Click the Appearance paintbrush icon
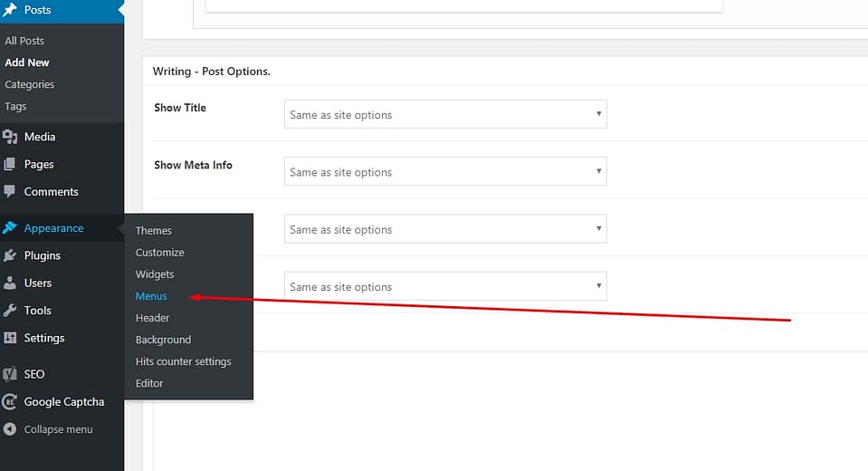The width and height of the screenshot is (868, 471). click(10, 227)
